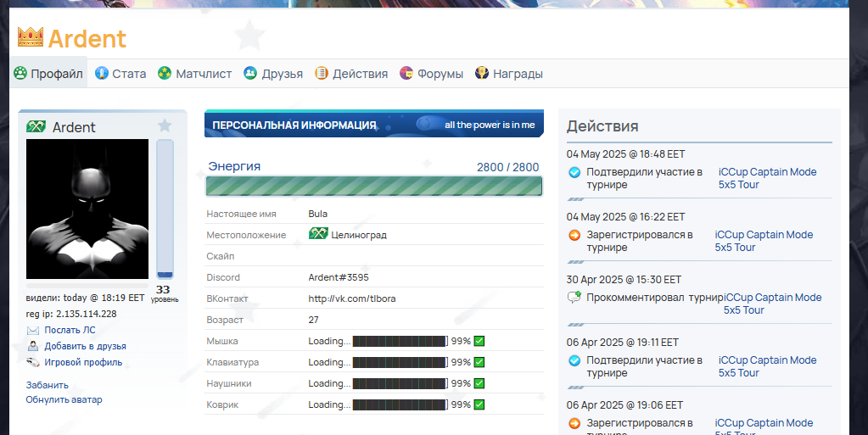The height and width of the screenshot is (435, 868).
Task: Open the Batman avatar image
Action: (x=87, y=209)
